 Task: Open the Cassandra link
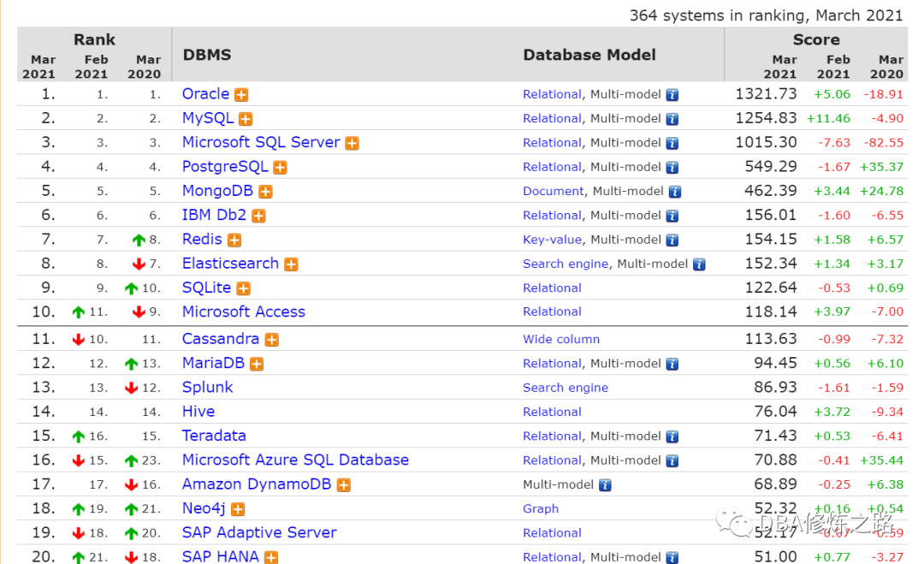221,338
